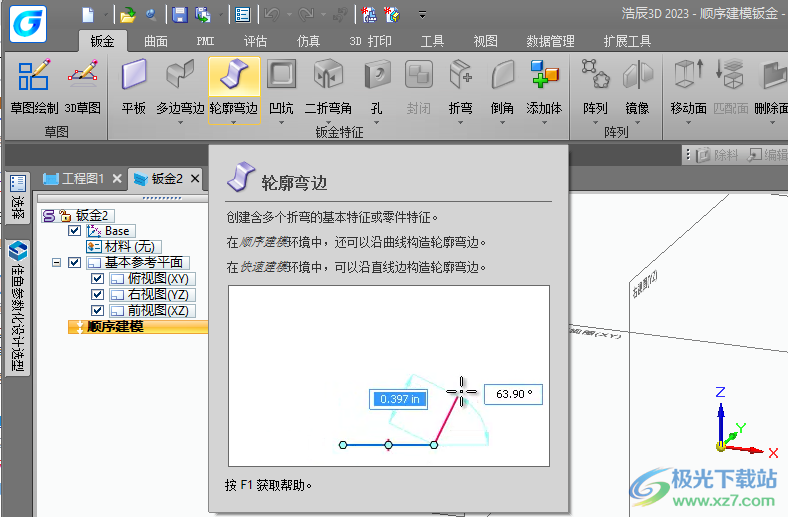Click the properties list icon in quick toolbar
788x517 pixels.
[x=243, y=15]
